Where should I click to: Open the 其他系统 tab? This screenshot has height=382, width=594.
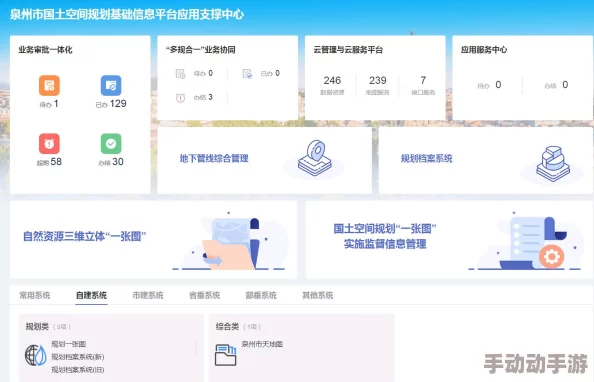point(317,295)
